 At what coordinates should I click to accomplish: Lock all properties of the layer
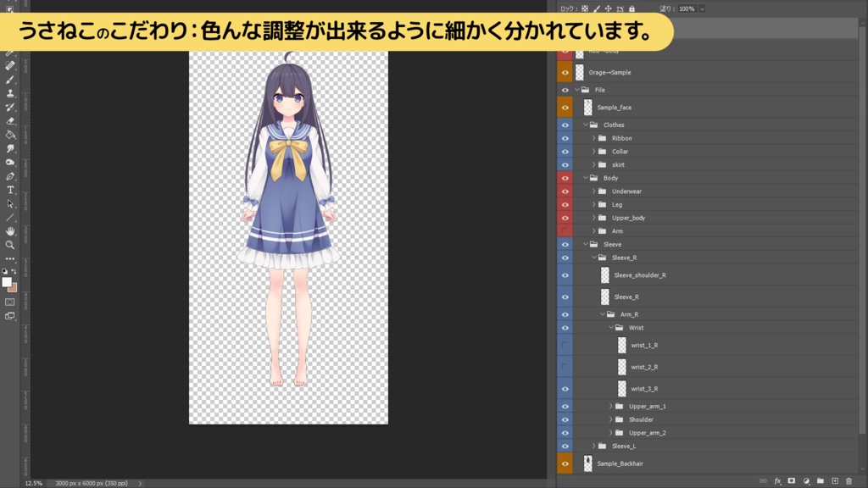pos(632,8)
